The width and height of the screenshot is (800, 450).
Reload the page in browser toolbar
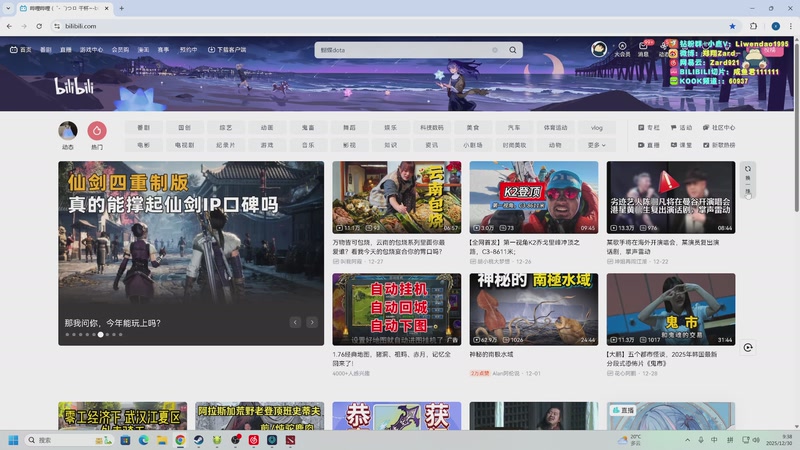point(39,26)
